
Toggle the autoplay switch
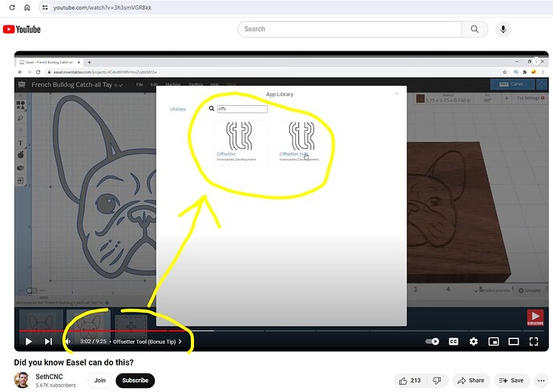pos(433,341)
